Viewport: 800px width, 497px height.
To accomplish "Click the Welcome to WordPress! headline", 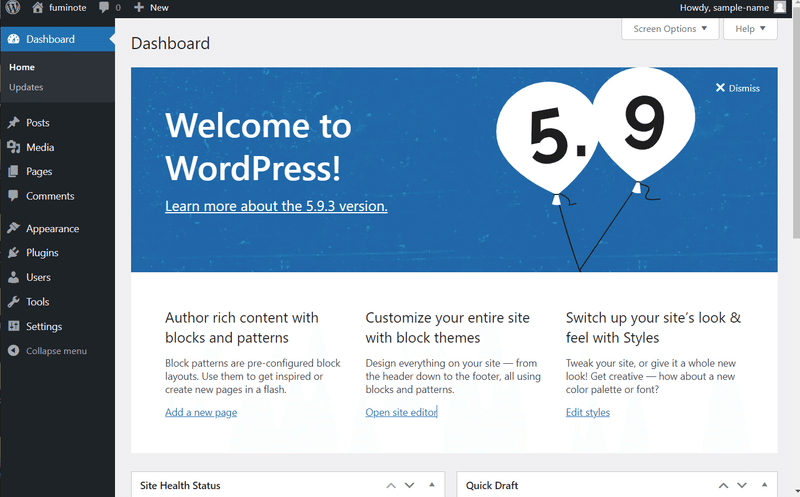I will (258, 146).
